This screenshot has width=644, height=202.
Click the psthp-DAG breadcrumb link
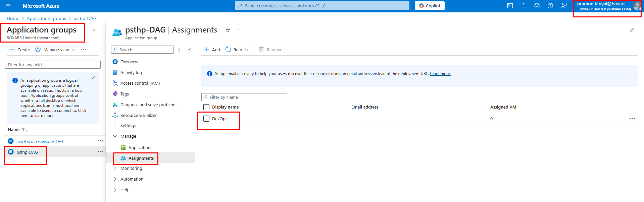coord(85,18)
